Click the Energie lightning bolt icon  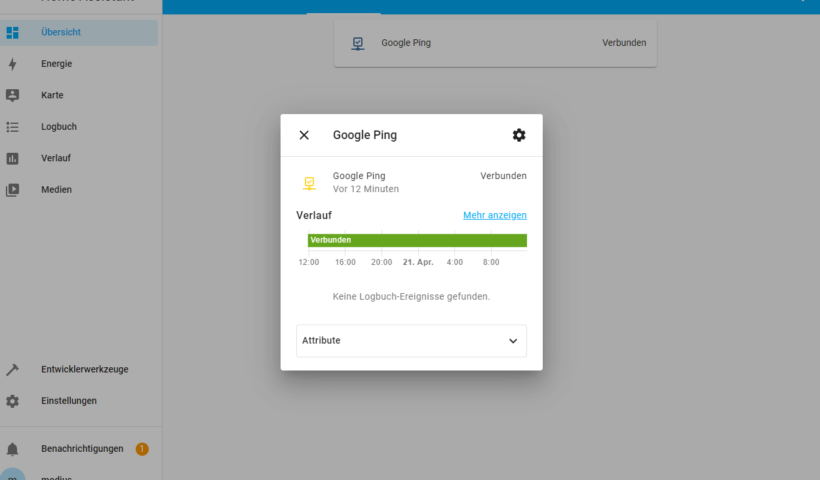tap(12, 64)
